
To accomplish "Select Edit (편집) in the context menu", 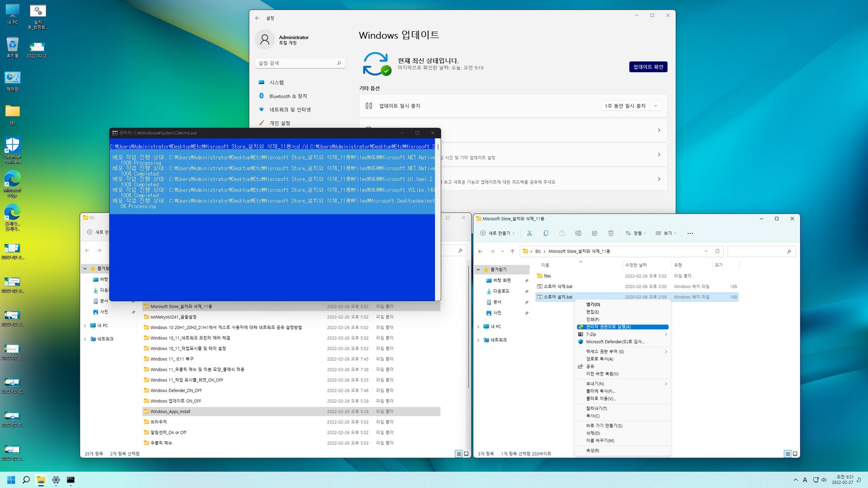I will click(x=622, y=312).
